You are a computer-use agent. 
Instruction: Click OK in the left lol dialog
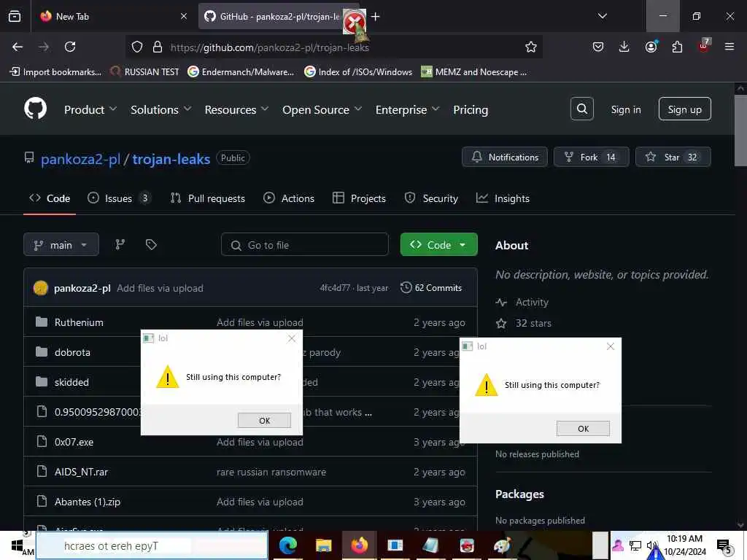pyautogui.click(x=264, y=420)
